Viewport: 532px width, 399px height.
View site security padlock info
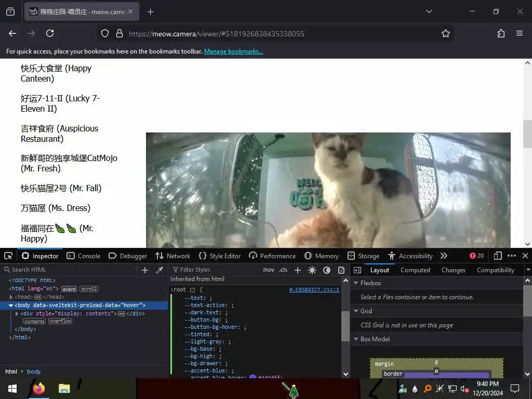[x=119, y=33]
